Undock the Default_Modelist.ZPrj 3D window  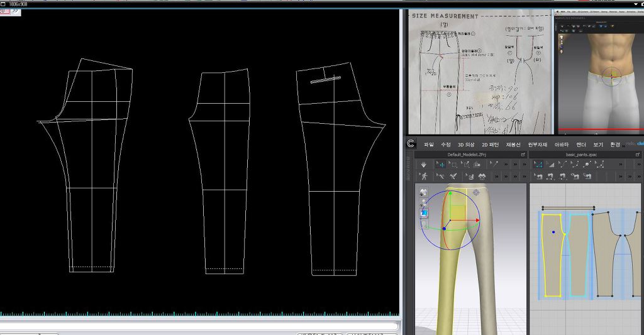(x=523, y=155)
